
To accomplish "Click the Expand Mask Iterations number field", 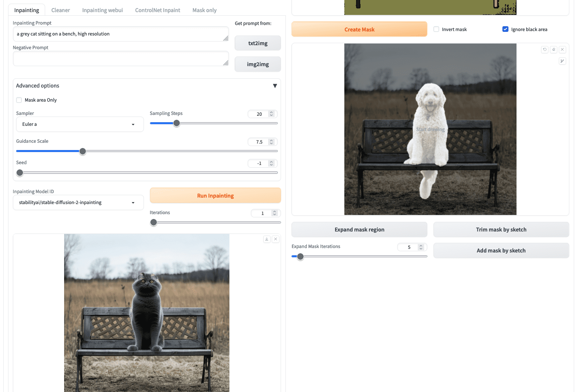I will coord(412,247).
